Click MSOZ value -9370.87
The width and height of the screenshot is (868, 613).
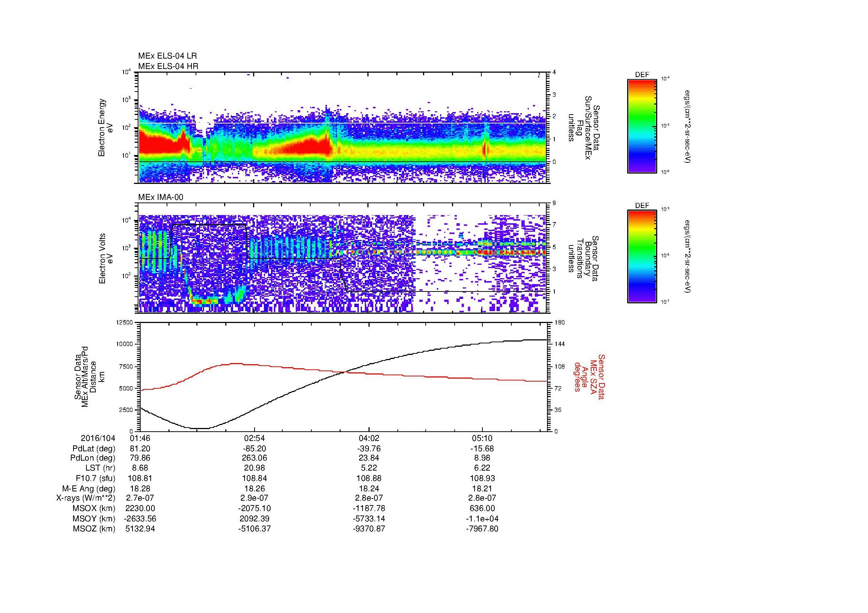click(369, 529)
